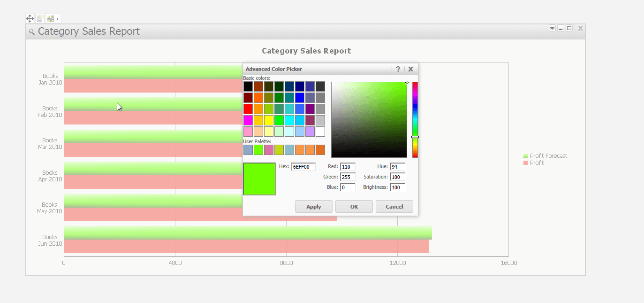644x303 pixels.
Task: Choose the cyan basic color swatch
Action: 289,120
